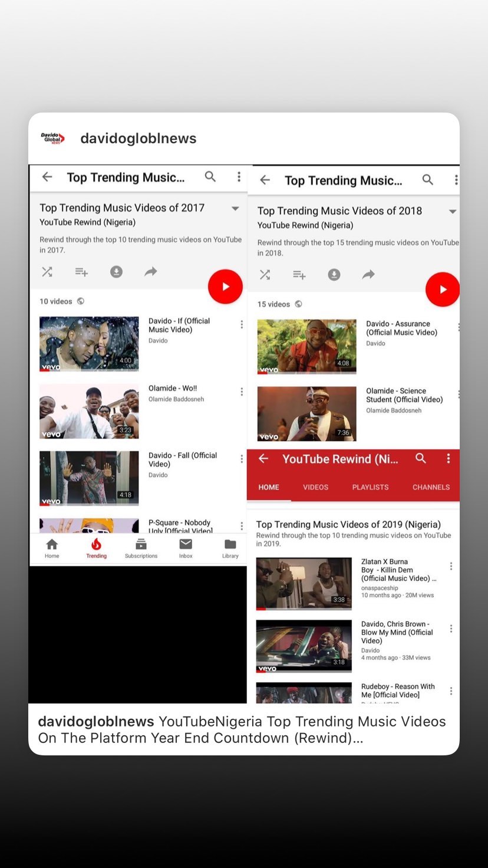Open Library folder in bottom navigation
Screen dimensions: 488x868
[230, 547]
